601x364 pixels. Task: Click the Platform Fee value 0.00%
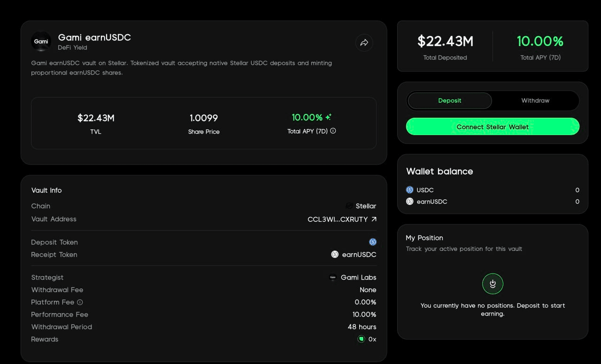click(x=365, y=302)
